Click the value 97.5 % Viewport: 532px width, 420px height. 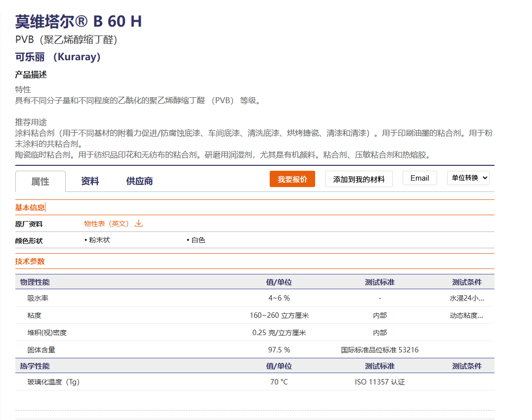tap(279, 350)
